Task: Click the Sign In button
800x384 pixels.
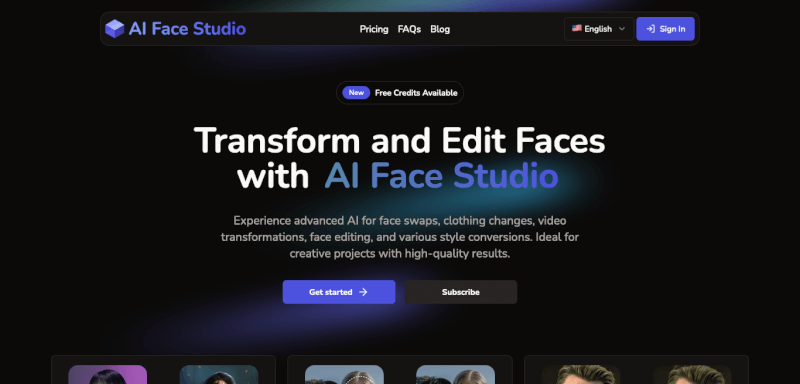Action: click(x=665, y=29)
